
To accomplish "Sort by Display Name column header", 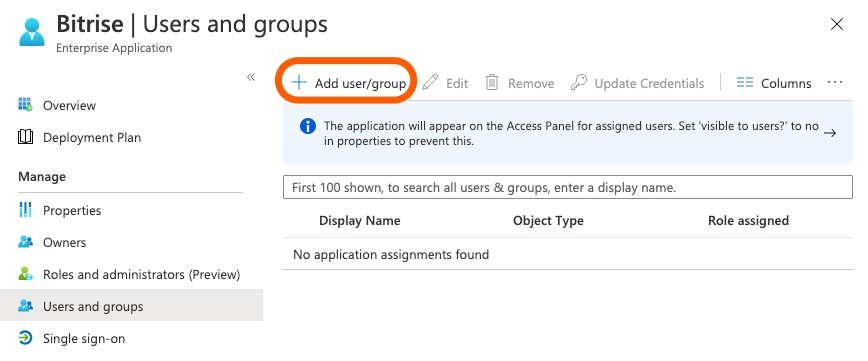I will click(x=360, y=220).
